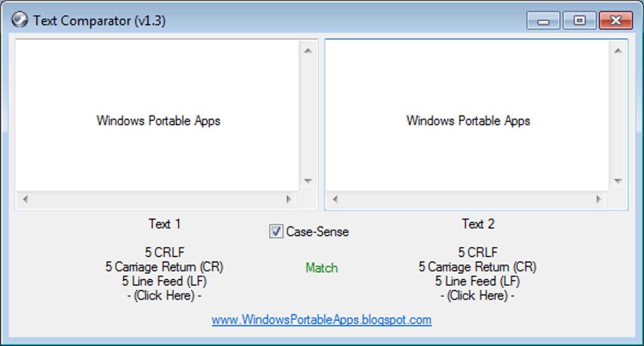Click the up arrow of the Text 2 vertical scrollbar
Viewport: 644px width, 346px height.
[x=618, y=51]
